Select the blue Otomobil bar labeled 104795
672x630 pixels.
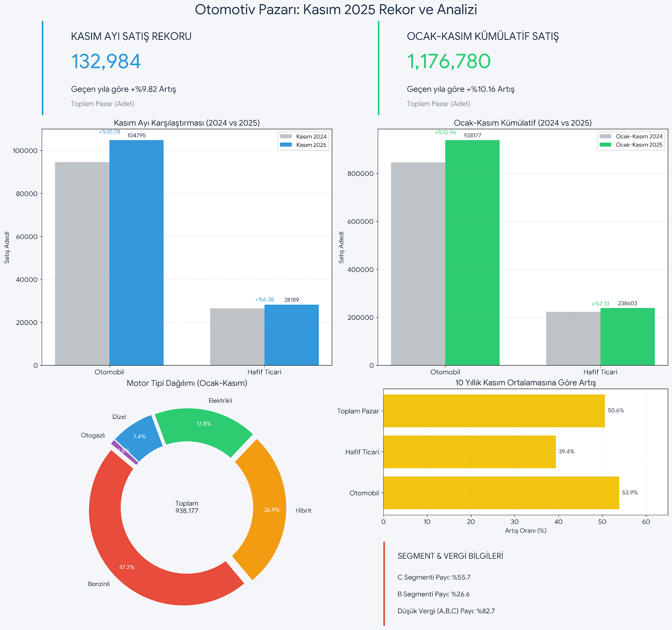(x=136, y=253)
